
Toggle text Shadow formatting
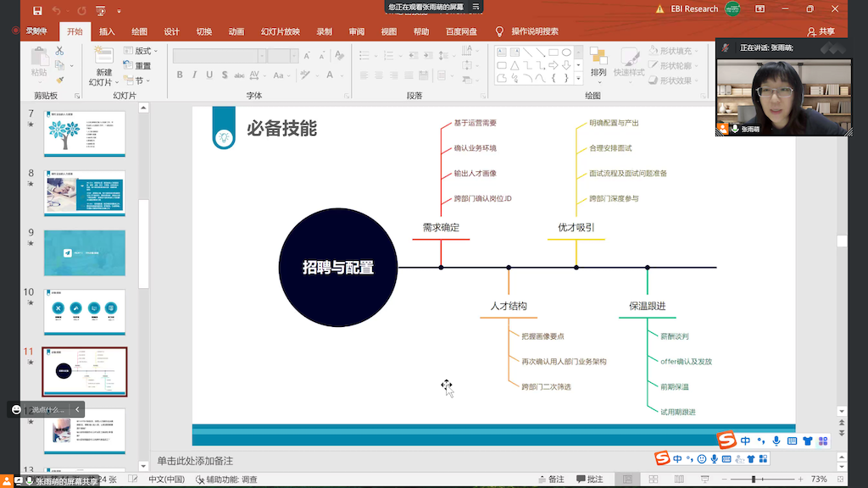pos(224,75)
